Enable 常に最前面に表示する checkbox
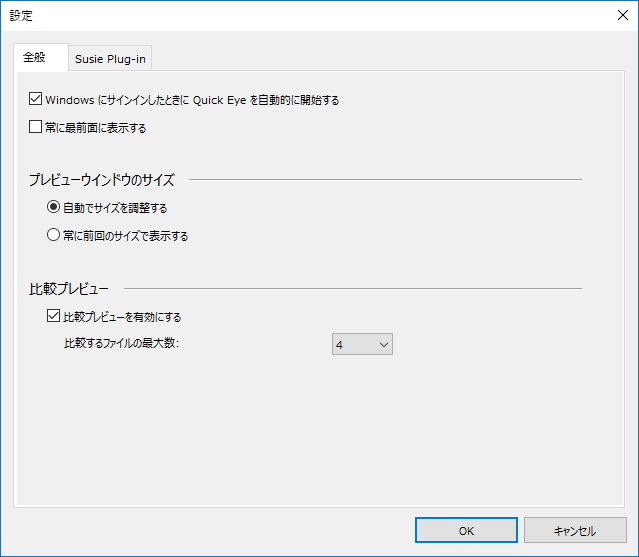Screen dimensions: 639x557 pyautogui.click(x=35, y=127)
